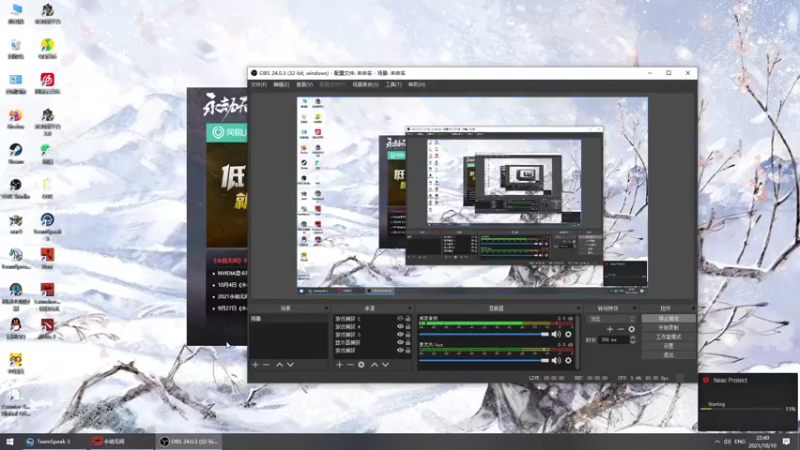Open the Steam desktop shortcut
Screen dimensions: 800x450
[16, 153]
